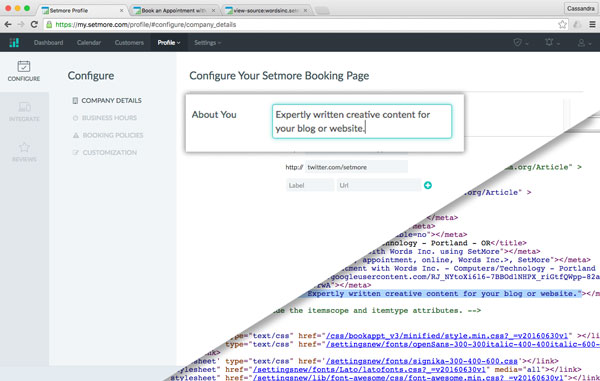Select Company Details in Configure list
The image size is (600, 381).
[x=111, y=101]
